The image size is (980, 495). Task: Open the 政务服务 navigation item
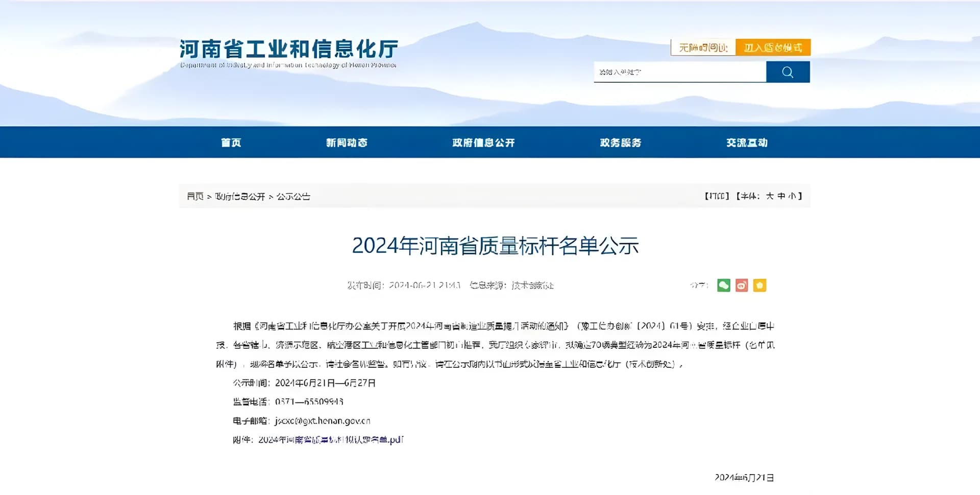[x=621, y=143]
